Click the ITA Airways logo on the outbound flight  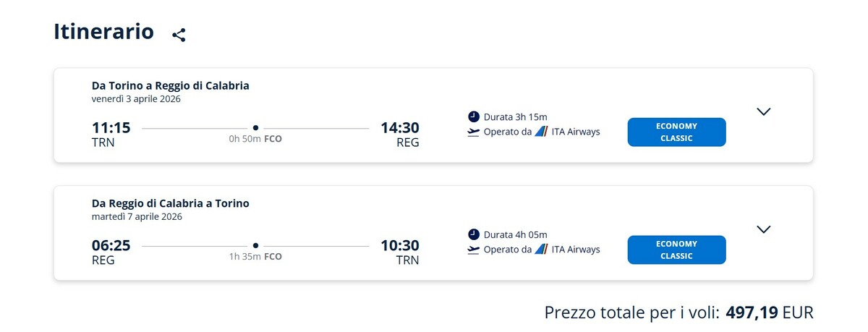tap(541, 132)
